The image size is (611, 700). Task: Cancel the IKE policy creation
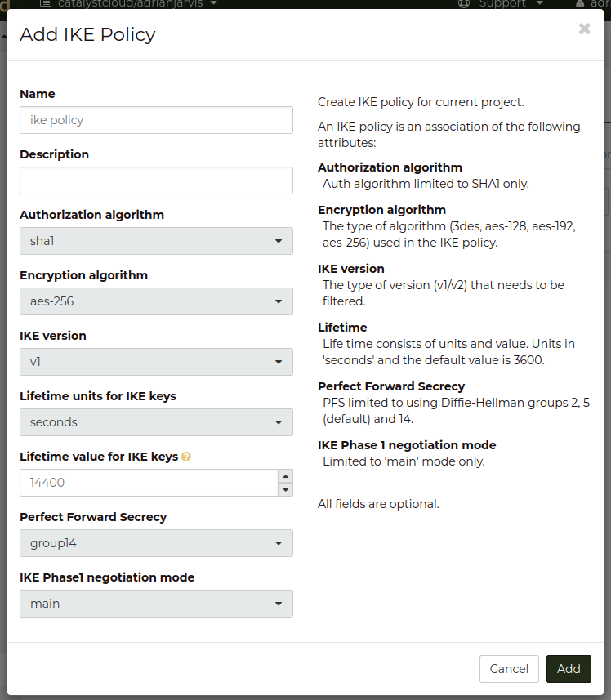(509, 669)
